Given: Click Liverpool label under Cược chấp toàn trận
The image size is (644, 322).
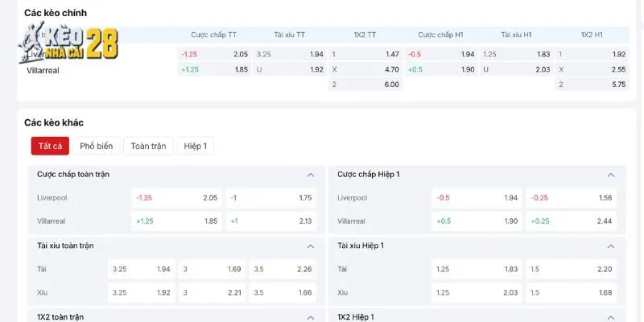Looking at the screenshot, I should tap(52, 197).
